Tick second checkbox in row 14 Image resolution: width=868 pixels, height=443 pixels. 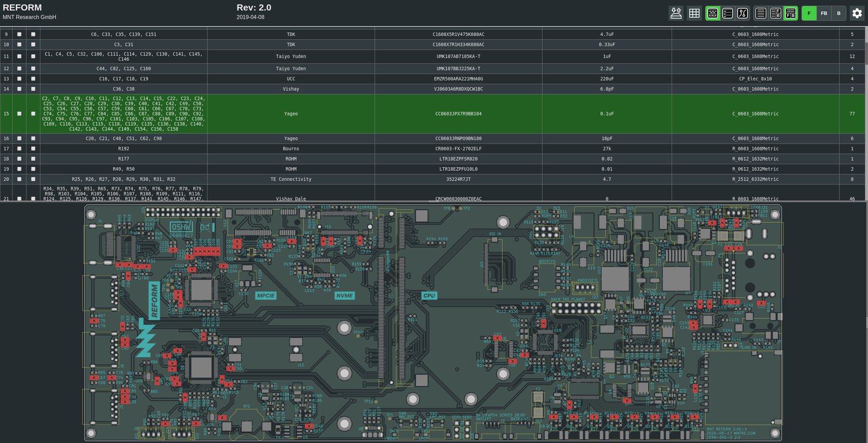33,88
